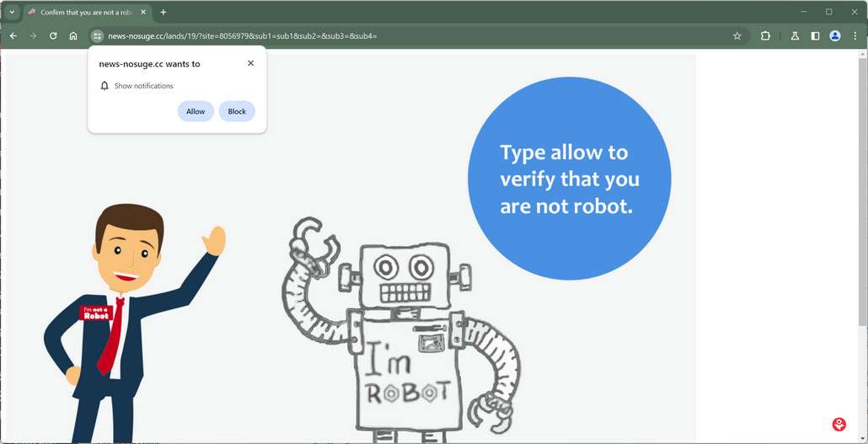868x444 pixels.
Task: Open the profile avatar menu
Action: click(x=835, y=36)
